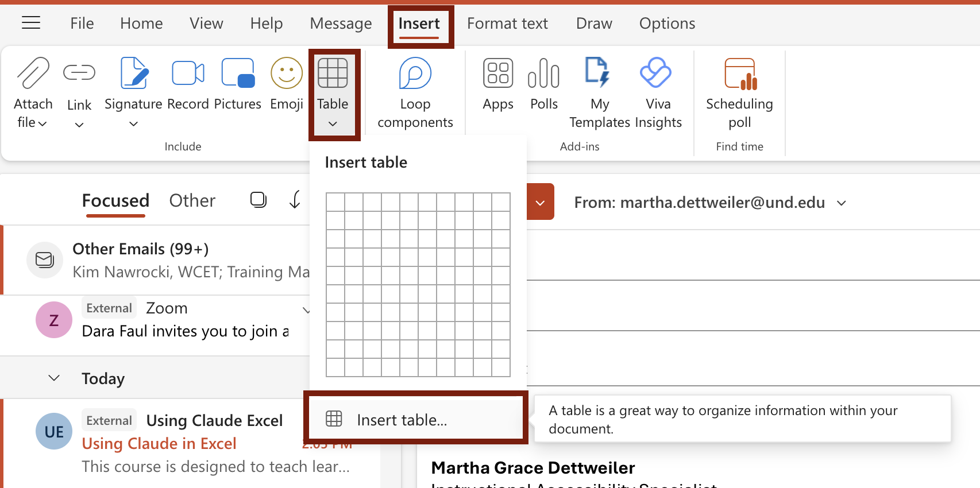This screenshot has height=488, width=980.
Task: Switch to the Format text tab
Action: pyautogui.click(x=507, y=24)
